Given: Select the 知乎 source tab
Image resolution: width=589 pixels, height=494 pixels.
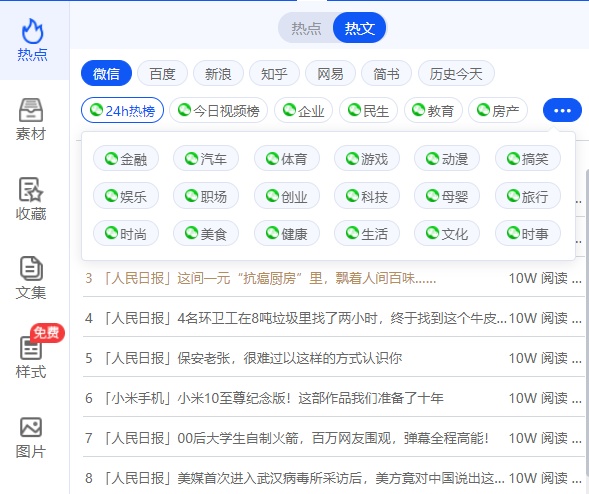Looking at the screenshot, I should click(x=274, y=74).
